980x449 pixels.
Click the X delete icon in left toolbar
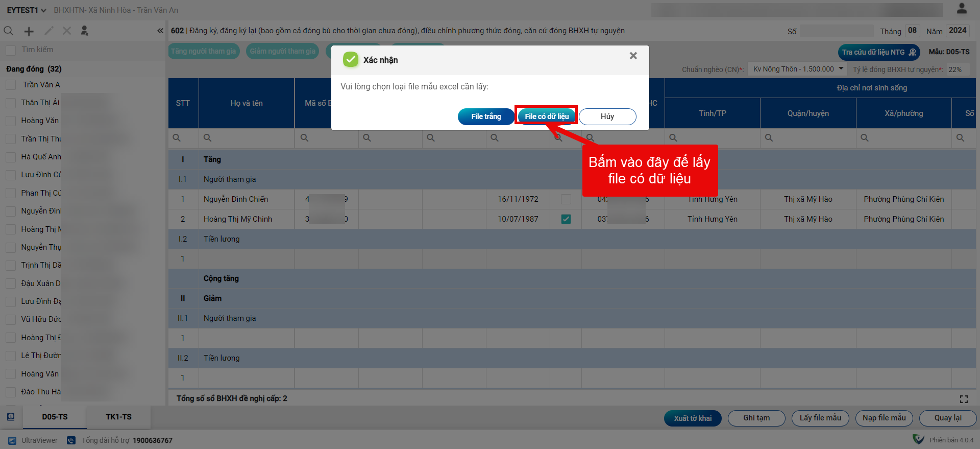coord(67,31)
